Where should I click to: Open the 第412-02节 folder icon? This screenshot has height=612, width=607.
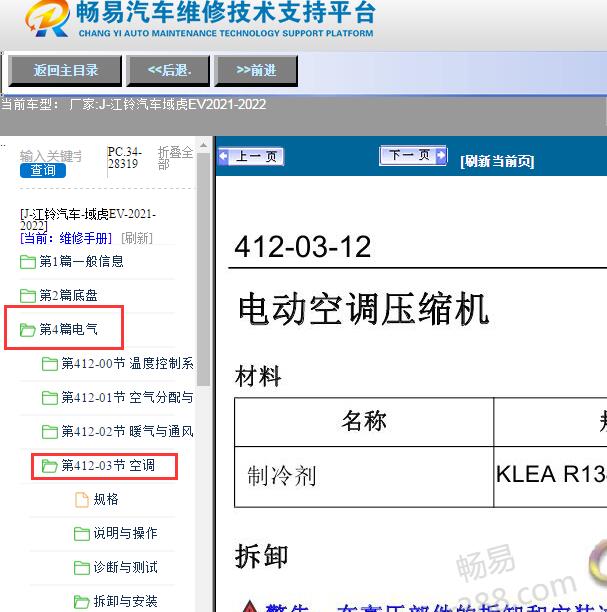[x=50, y=432]
